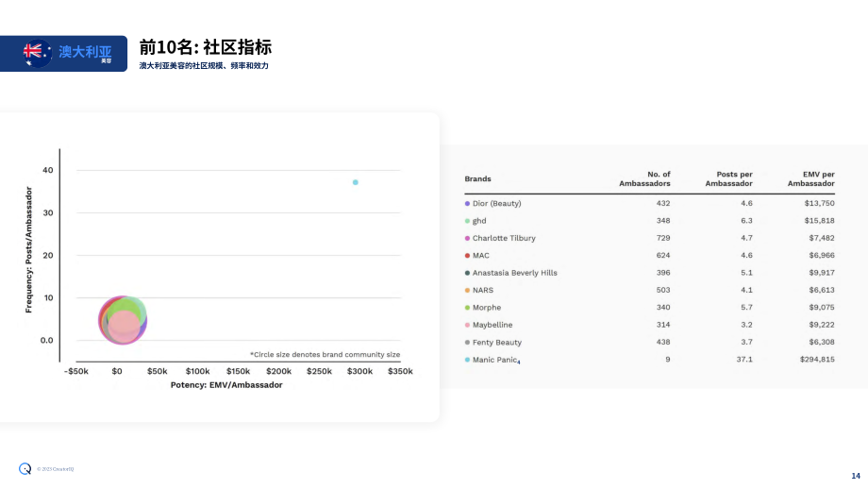Click the © 2025 CreatorIQ copyright text
The height and width of the screenshot is (489, 868).
click(x=56, y=469)
